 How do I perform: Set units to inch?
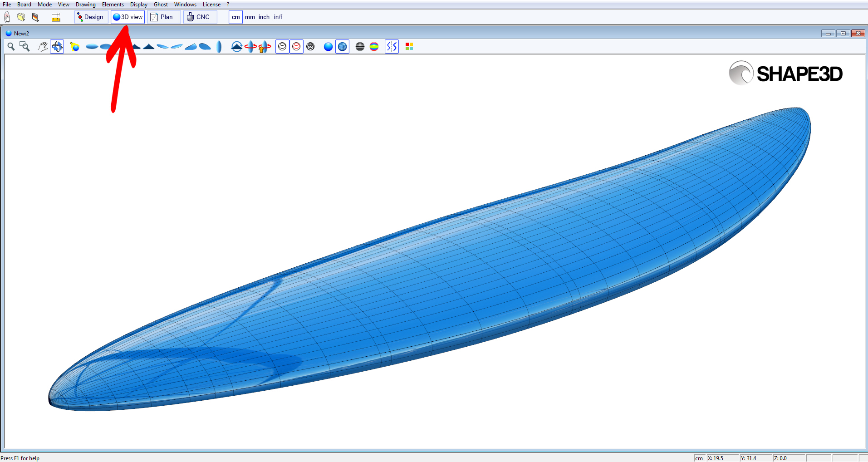264,17
